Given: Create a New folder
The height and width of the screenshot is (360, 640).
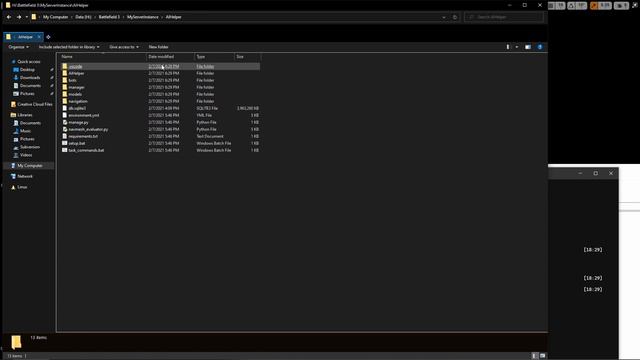Looking at the screenshot, I should [x=158, y=47].
